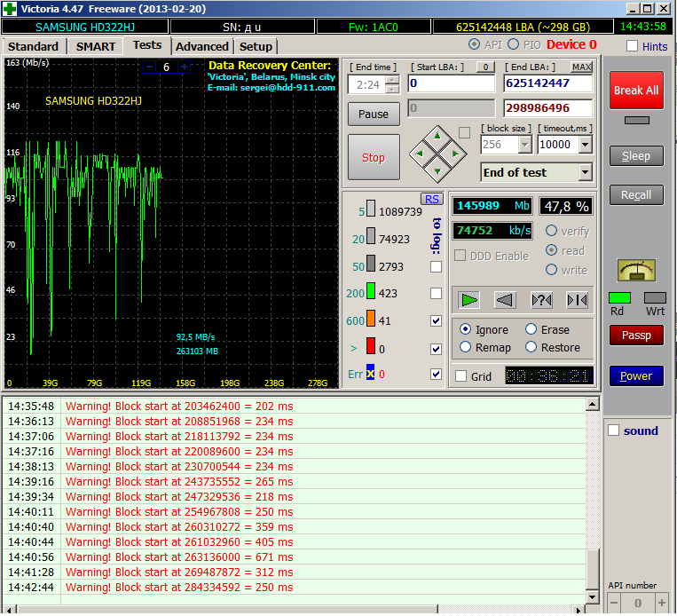
Task: Click the green Rd indicator
Action: point(619,297)
